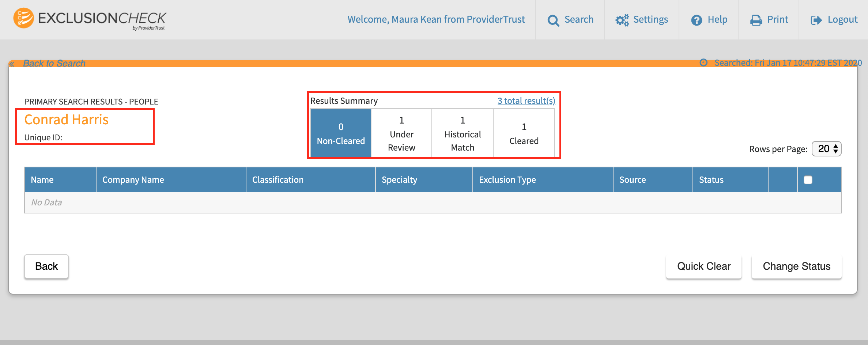Click the Back button

point(46,266)
